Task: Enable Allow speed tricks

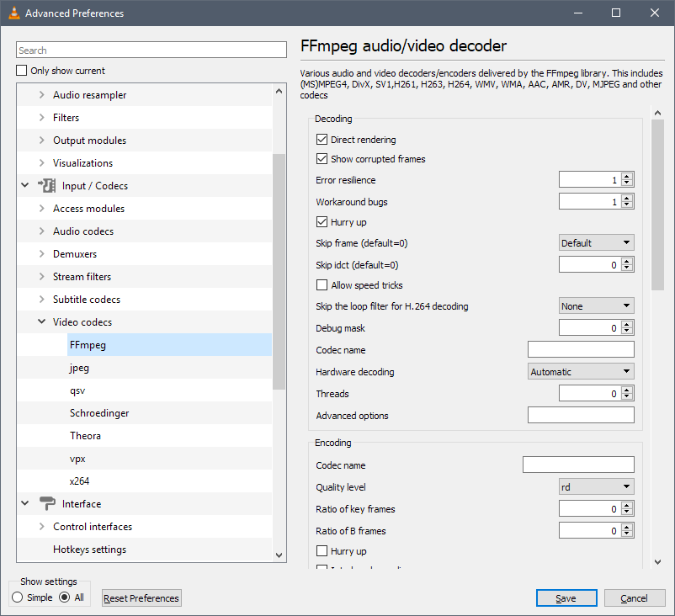Action: point(322,285)
